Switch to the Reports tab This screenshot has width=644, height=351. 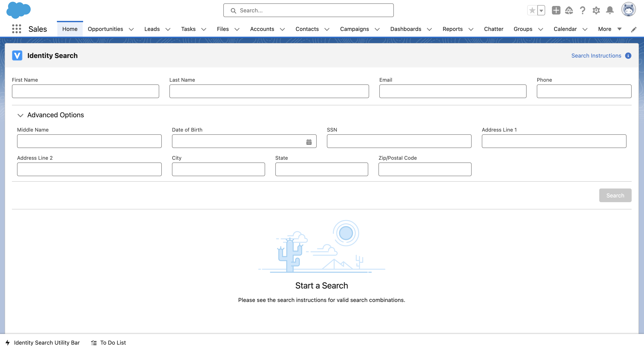point(452,29)
